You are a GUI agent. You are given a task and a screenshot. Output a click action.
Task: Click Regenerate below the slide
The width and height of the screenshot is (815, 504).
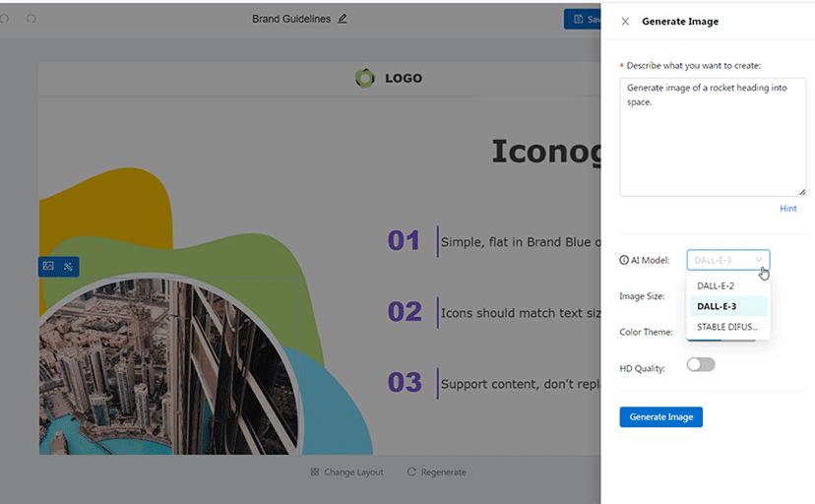436,472
